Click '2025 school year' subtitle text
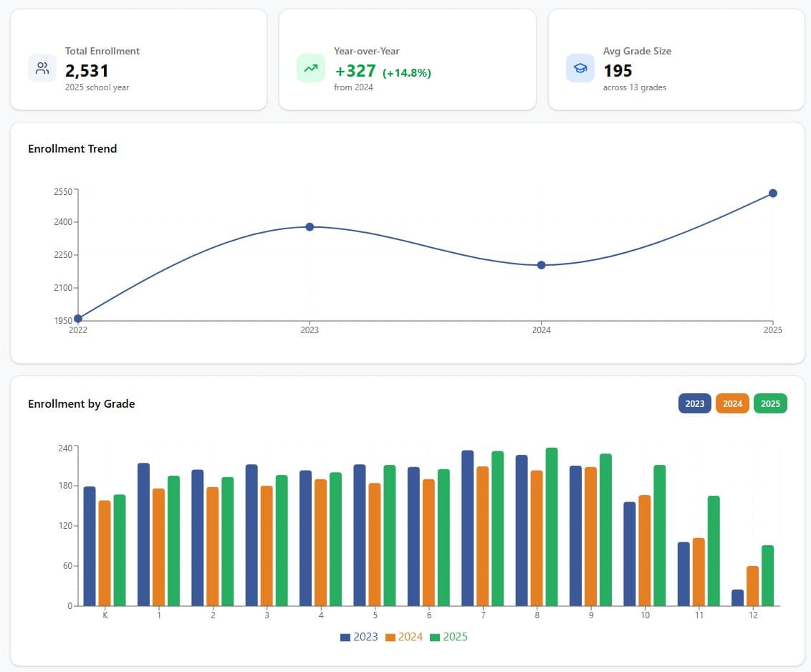811x672 pixels. point(97,87)
